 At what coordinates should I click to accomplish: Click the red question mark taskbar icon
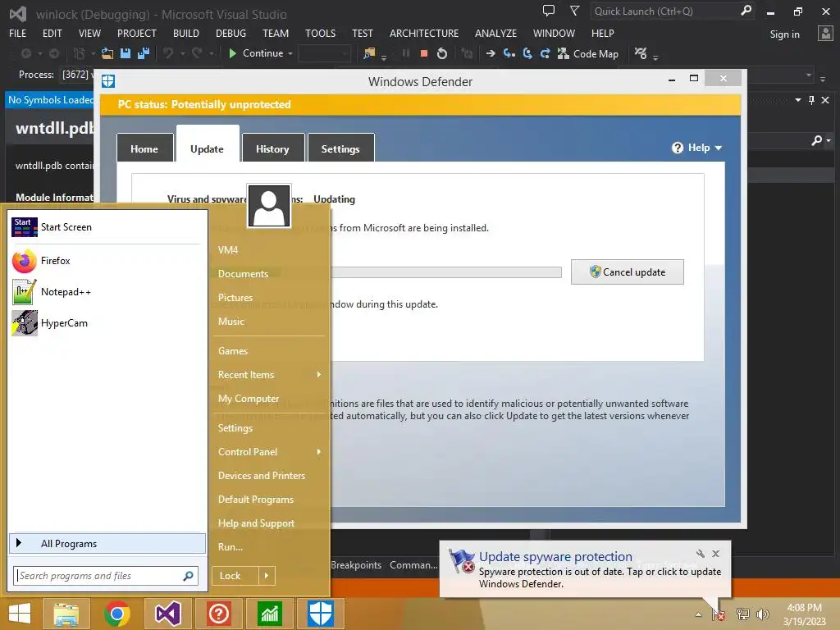tap(218, 614)
